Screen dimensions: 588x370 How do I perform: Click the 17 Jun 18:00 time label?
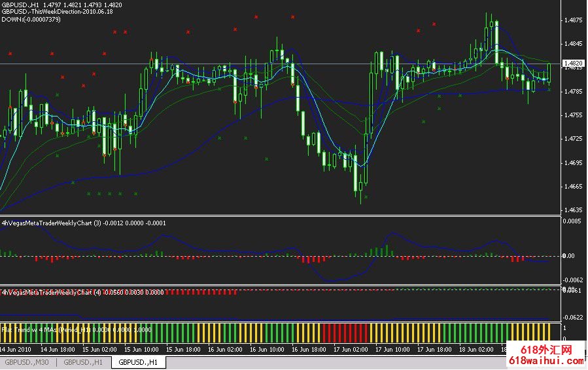[x=434, y=349]
